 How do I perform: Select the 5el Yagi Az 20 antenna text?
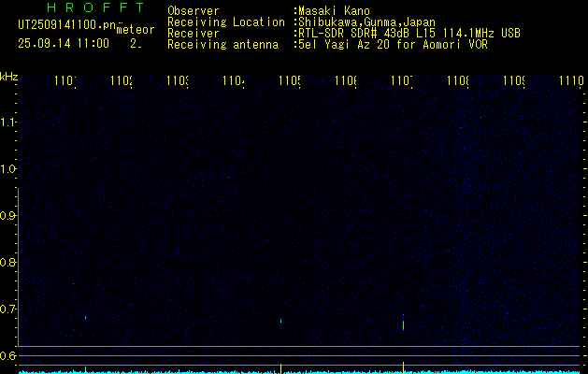(391, 45)
